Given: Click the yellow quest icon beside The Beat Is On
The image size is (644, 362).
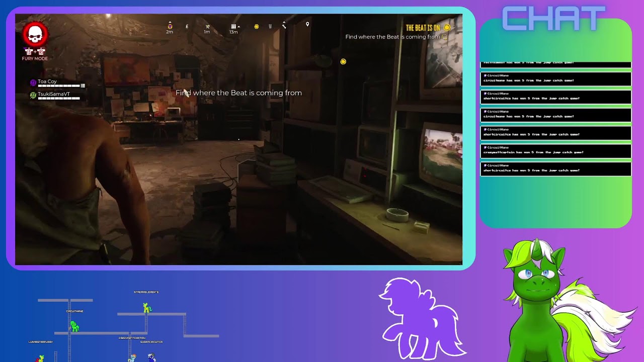Looking at the screenshot, I should (447, 28).
